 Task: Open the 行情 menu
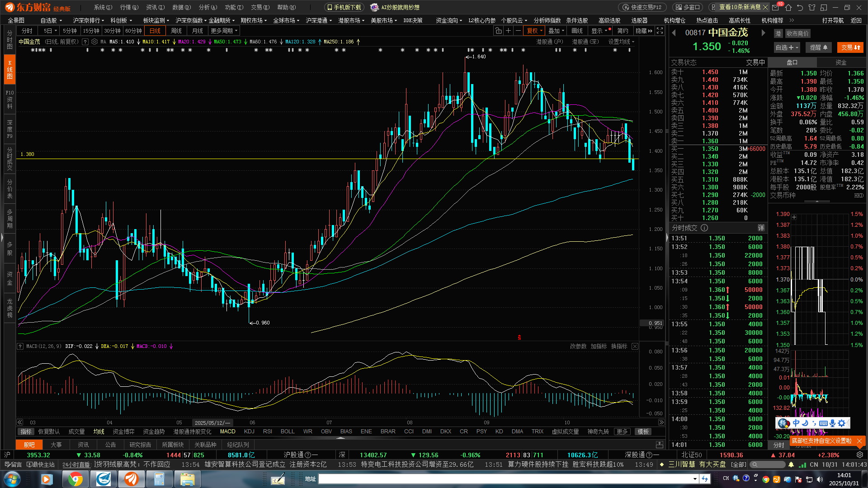pyautogui.click(x=129, y=7)
